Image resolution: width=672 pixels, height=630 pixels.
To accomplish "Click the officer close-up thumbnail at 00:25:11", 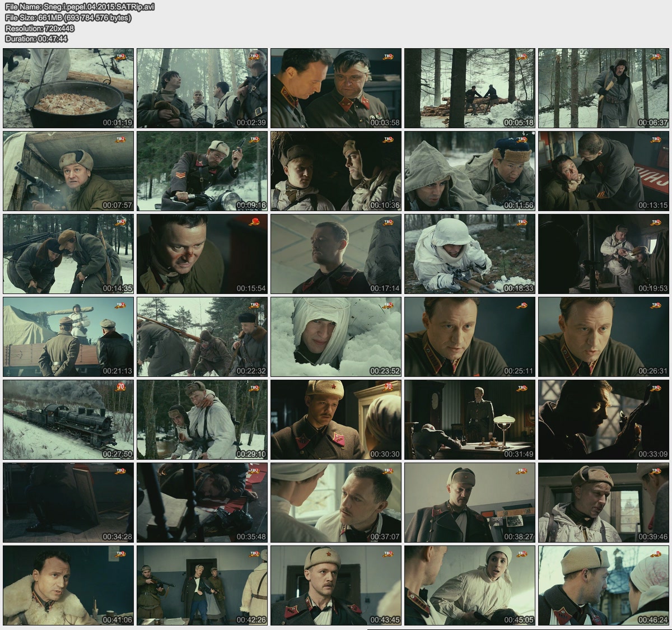I will 469,337.
